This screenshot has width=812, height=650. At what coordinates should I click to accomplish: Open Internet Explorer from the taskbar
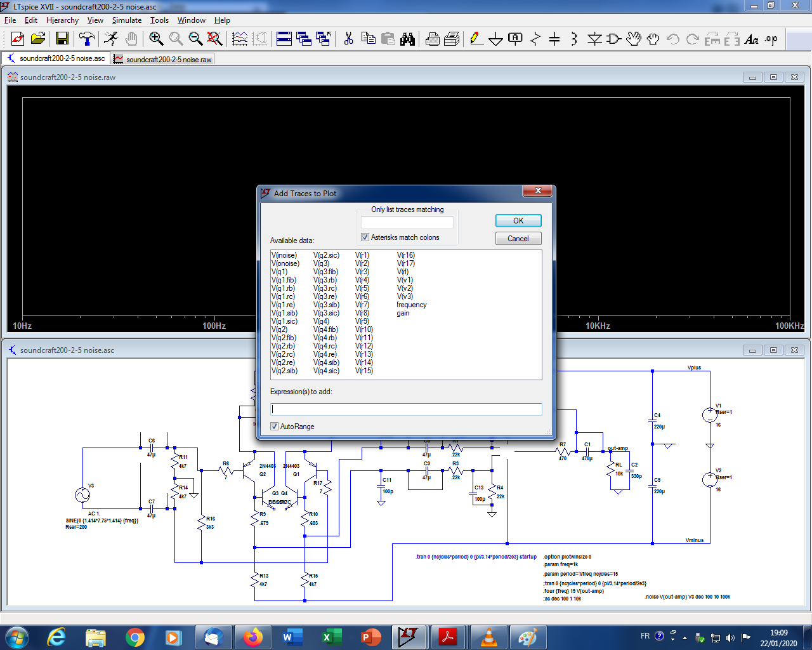pos(57,637)
